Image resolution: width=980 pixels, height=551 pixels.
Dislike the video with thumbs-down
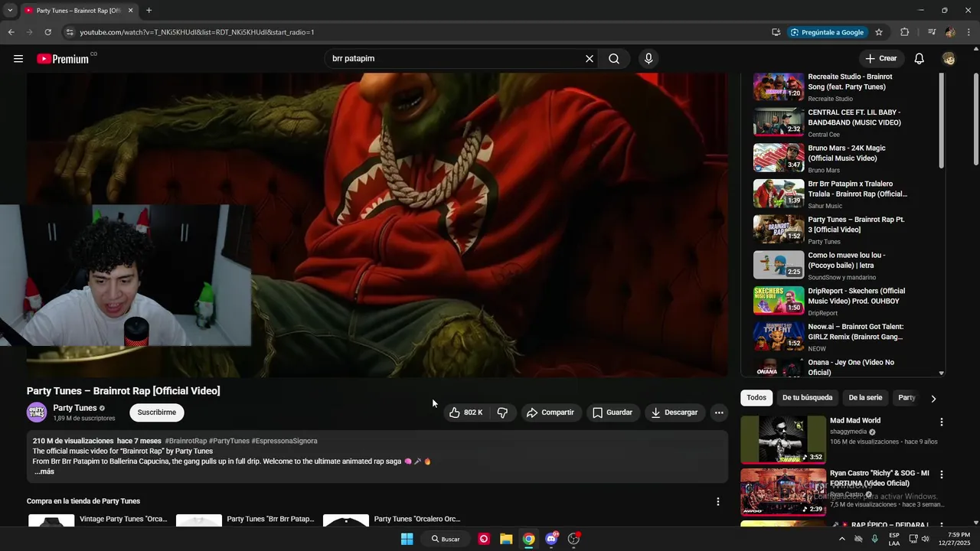(x=502, y=412)
